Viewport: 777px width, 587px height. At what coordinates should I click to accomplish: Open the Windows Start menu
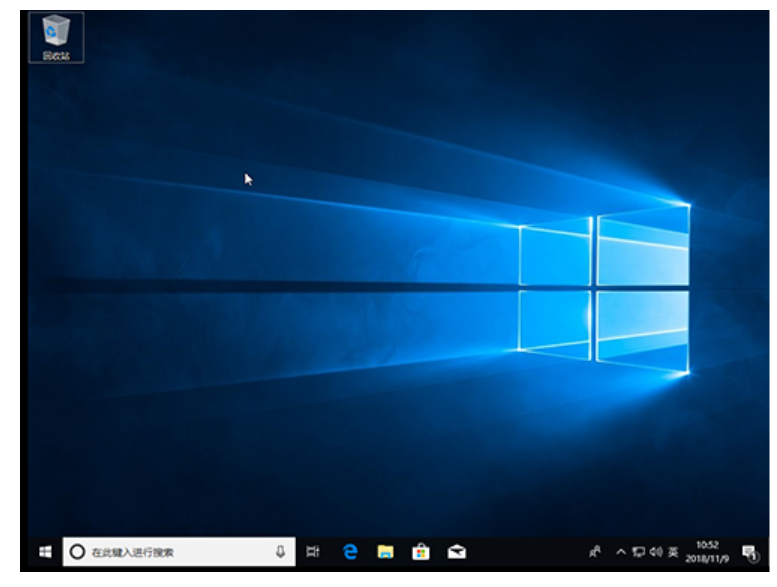tap(46, 552)
